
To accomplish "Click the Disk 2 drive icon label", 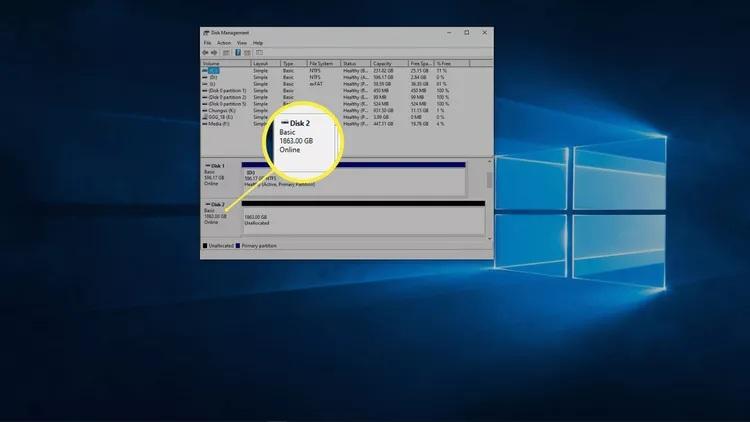I will coord(215,204).
